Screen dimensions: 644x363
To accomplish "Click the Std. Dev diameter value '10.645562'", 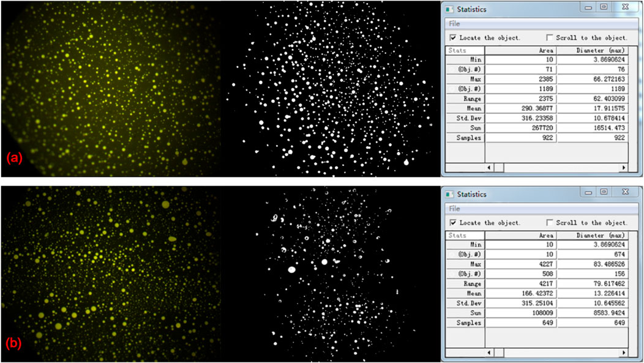I will click(x=608, y=304).
